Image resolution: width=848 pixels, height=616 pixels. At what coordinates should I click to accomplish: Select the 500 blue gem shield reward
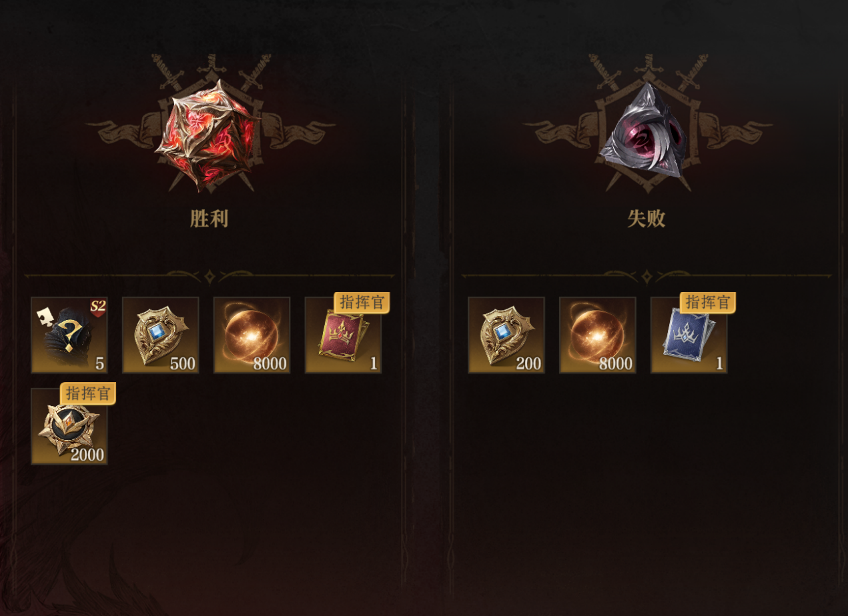pos(161,335)
